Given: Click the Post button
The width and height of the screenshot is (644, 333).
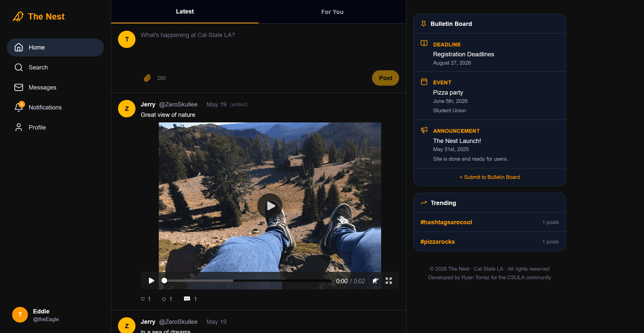Looking at the screenshot, I should click(x=385, y=78).
